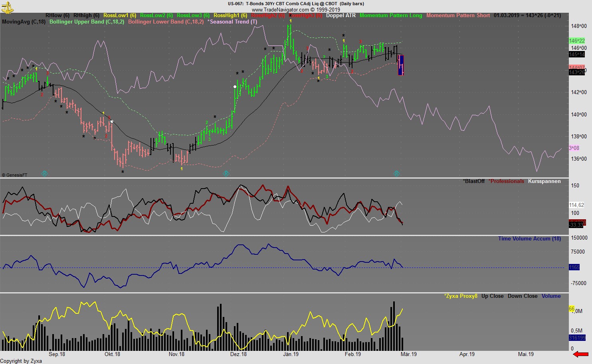
Task: Click the Up Close legend label
Action: click(493, 296)
